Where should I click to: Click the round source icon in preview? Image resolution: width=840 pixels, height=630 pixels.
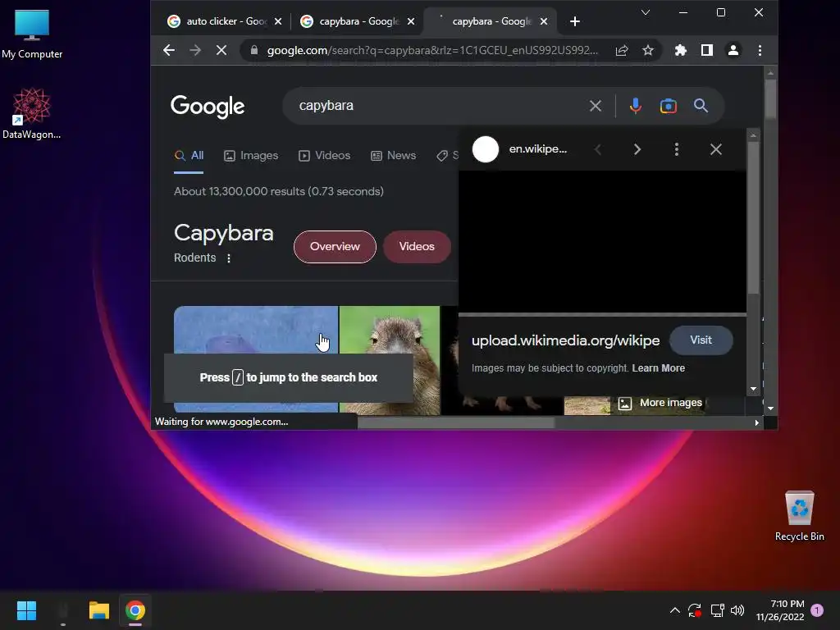pos(486,149)
